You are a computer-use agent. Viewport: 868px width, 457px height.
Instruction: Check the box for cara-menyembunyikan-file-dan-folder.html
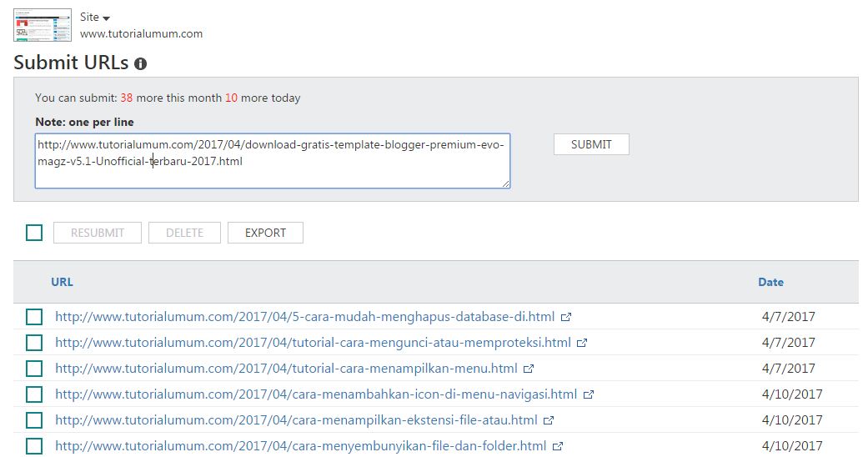(x=34, y=446)
